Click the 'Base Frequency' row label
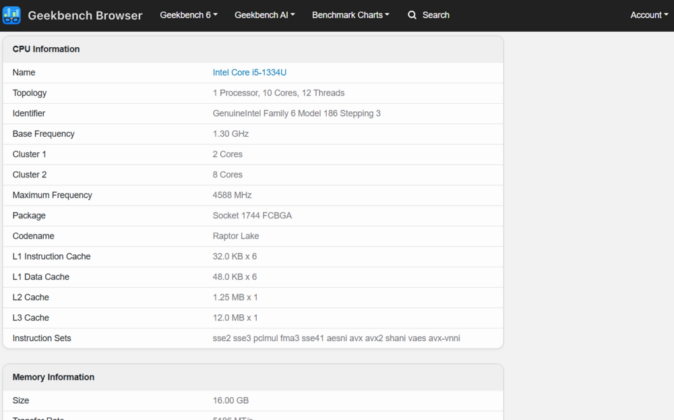Screen dimensions: 674x420 (x=43, y=134)
